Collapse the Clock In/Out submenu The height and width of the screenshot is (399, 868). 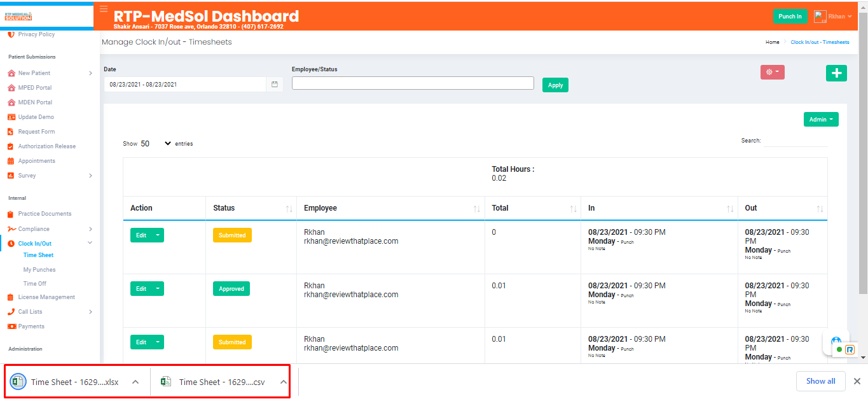(x=90, y=243)
